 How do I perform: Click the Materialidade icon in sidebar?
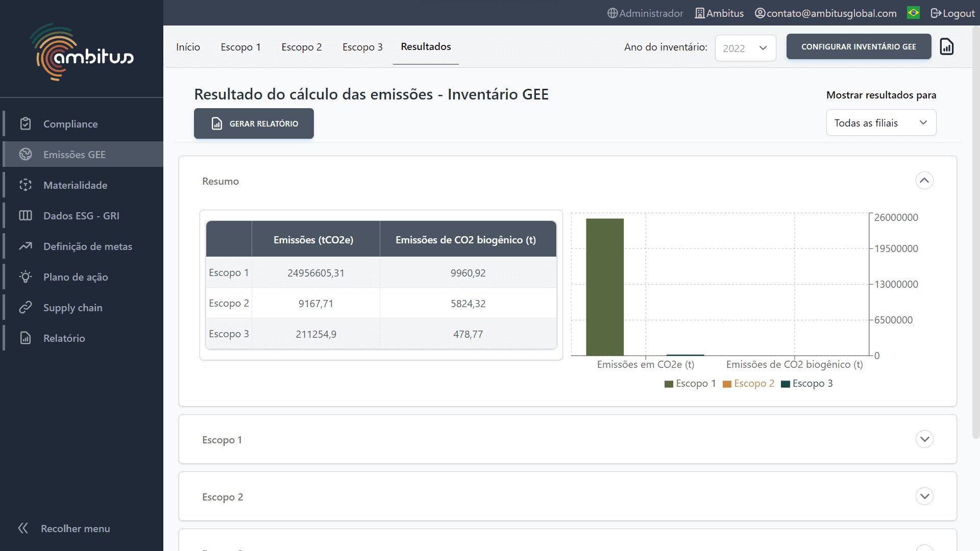(26, 185)
